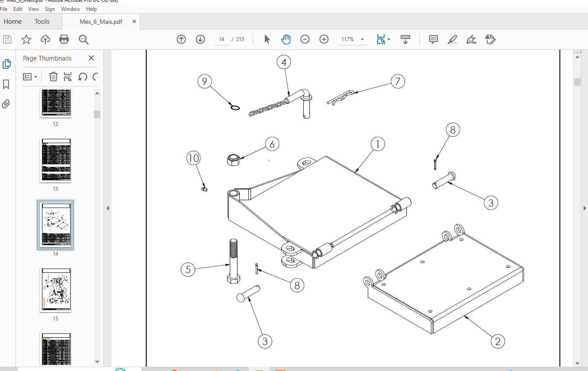
Task: Open the Sign document pen tool
Action: point(472,39)
